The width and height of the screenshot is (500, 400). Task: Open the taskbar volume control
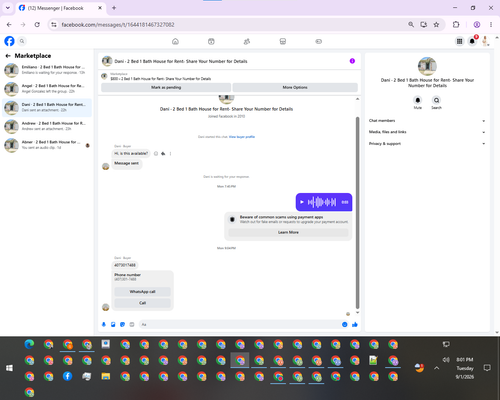(x=446, y=360)
